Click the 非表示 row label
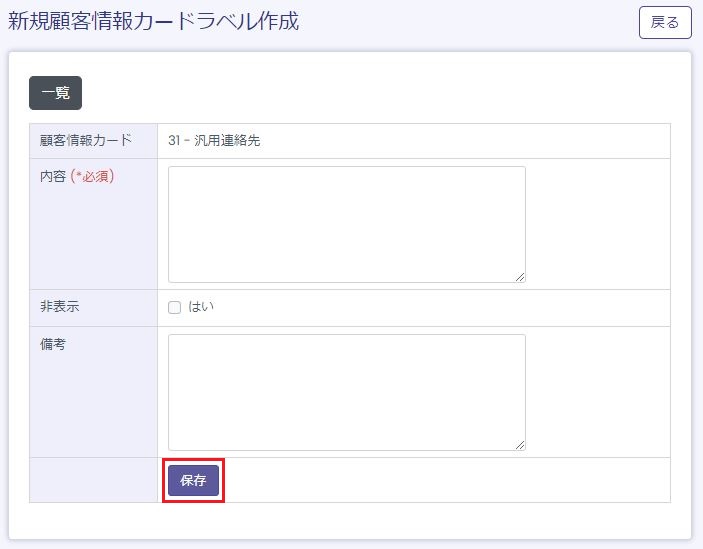This screenshot has height=549, width=703. click(60, 307)
